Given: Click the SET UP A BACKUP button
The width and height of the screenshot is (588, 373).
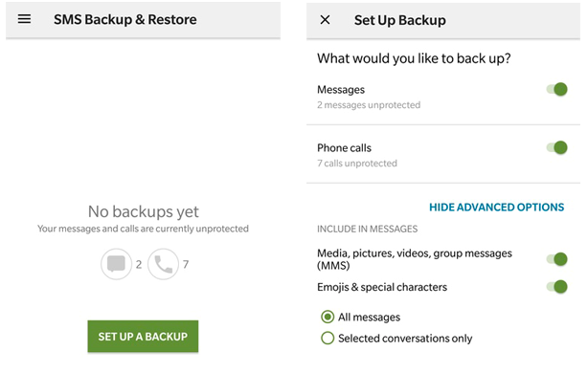Looking at the screenshot, I should (143, 337).
